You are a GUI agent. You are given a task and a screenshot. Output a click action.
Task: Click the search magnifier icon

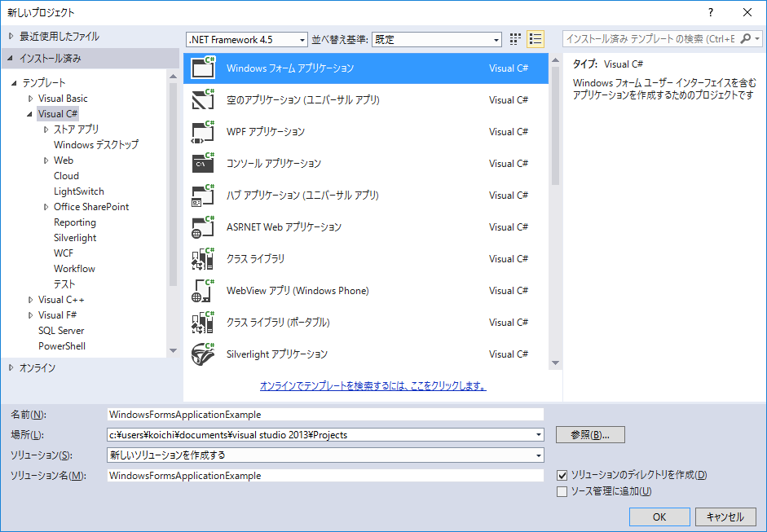[x=745, y=38]
